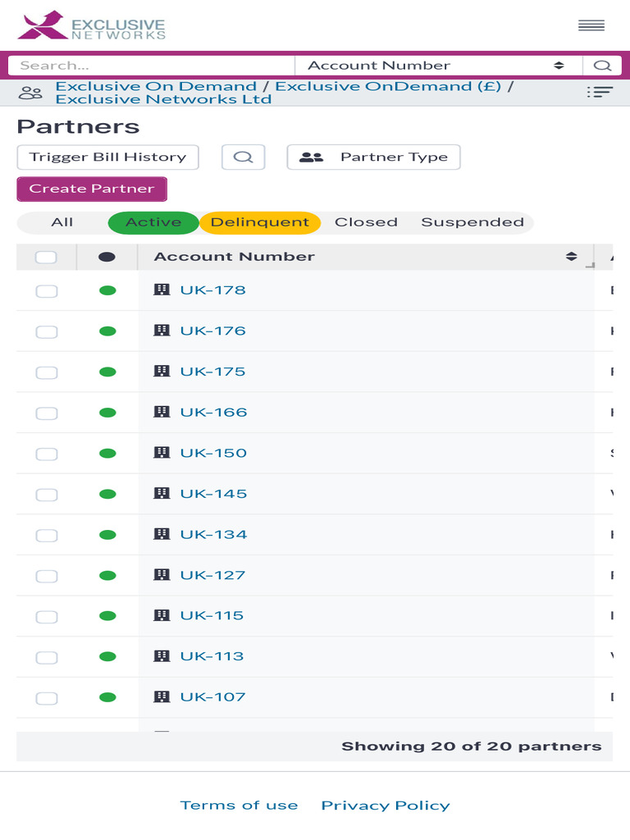The image size is (630, 840).
Task: Click the Exclusive Networks logo
Action: (92, 25)
